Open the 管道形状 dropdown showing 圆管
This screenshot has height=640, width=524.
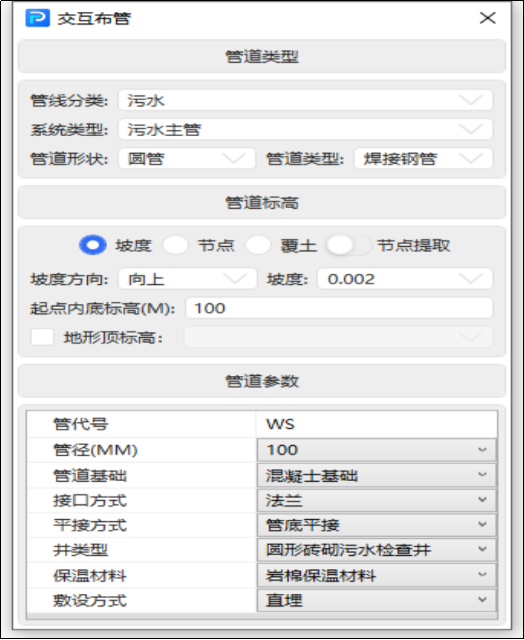click(187, 158)
